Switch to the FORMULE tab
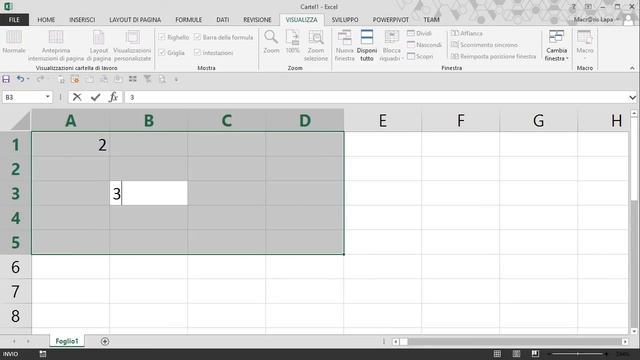Viewport: 640px width, 360px height. (189, 20)
